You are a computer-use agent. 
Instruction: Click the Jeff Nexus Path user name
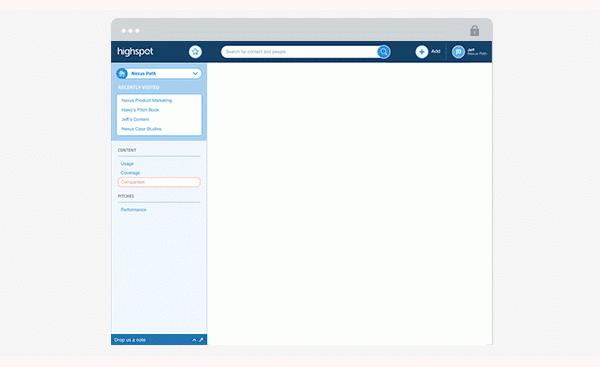click(477, 52)
